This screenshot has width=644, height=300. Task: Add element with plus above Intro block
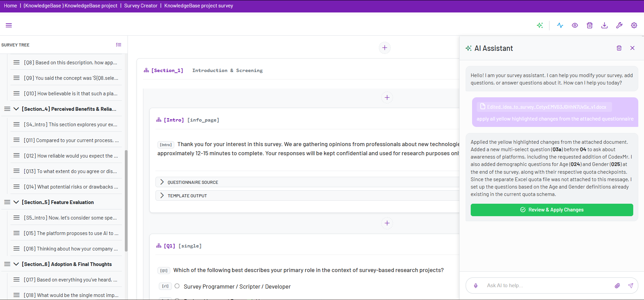(x=387, y=98)
